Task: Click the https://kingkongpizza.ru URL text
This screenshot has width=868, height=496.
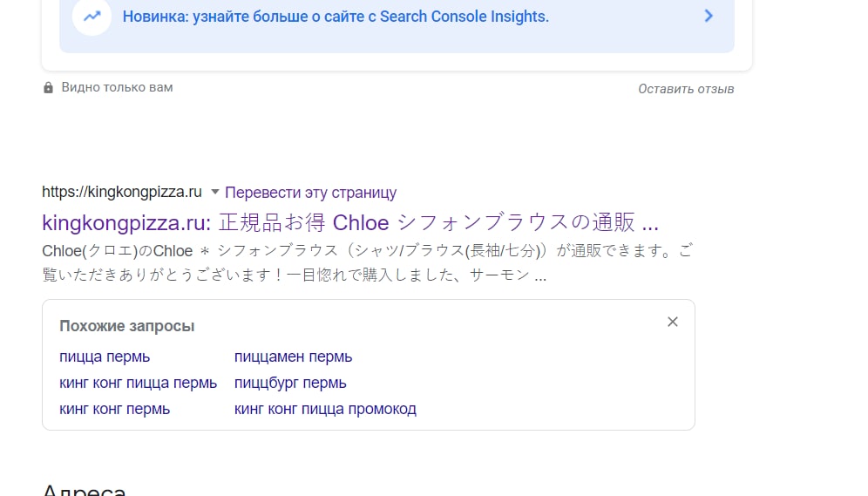Action: [122, 192]
